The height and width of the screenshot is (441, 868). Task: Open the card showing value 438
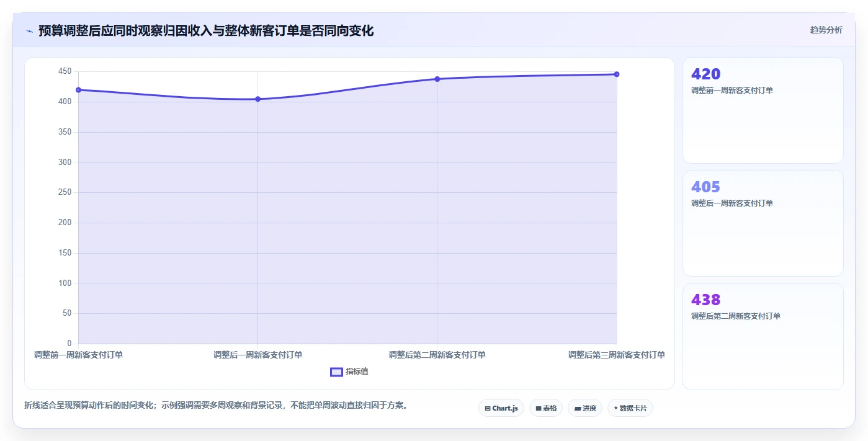763,336
